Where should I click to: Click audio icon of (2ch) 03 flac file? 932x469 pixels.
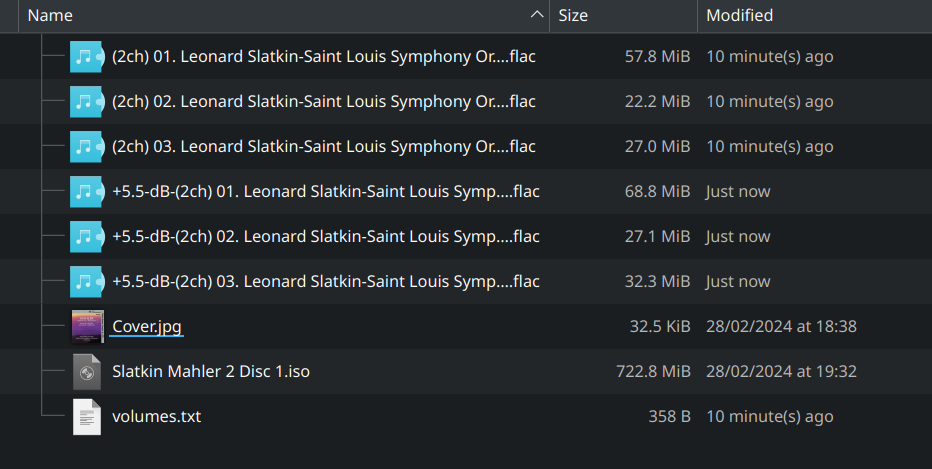[87, 147]
